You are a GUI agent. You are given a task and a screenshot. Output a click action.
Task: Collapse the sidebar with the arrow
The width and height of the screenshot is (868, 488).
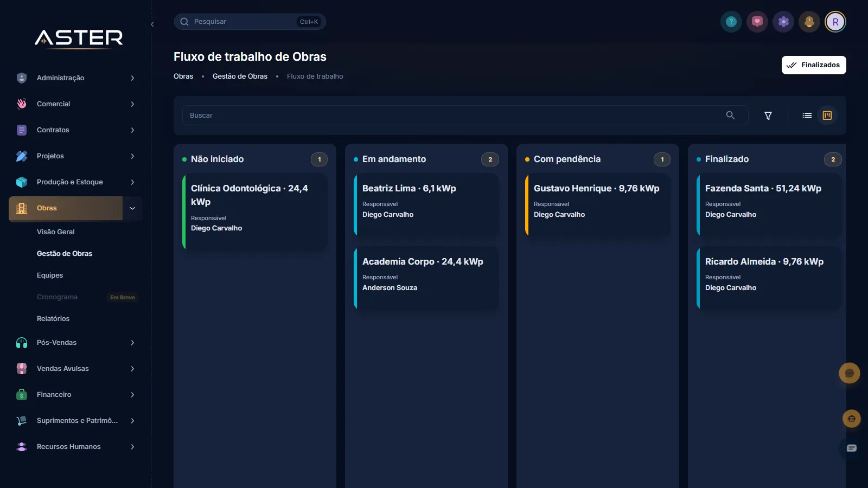pos(152,24)
